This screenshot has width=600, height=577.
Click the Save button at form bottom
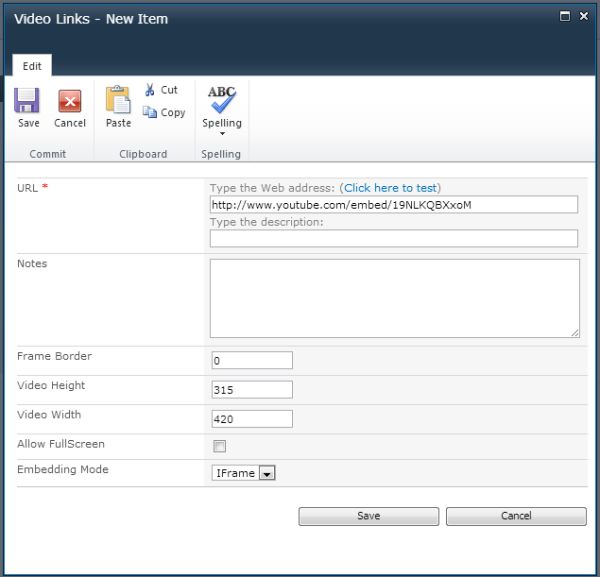[x=368, y=516]
